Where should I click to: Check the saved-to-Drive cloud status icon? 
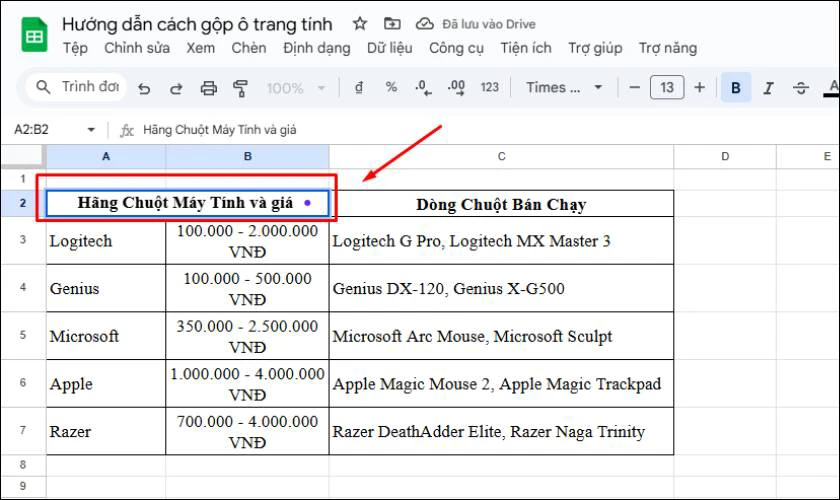(424, 24)
